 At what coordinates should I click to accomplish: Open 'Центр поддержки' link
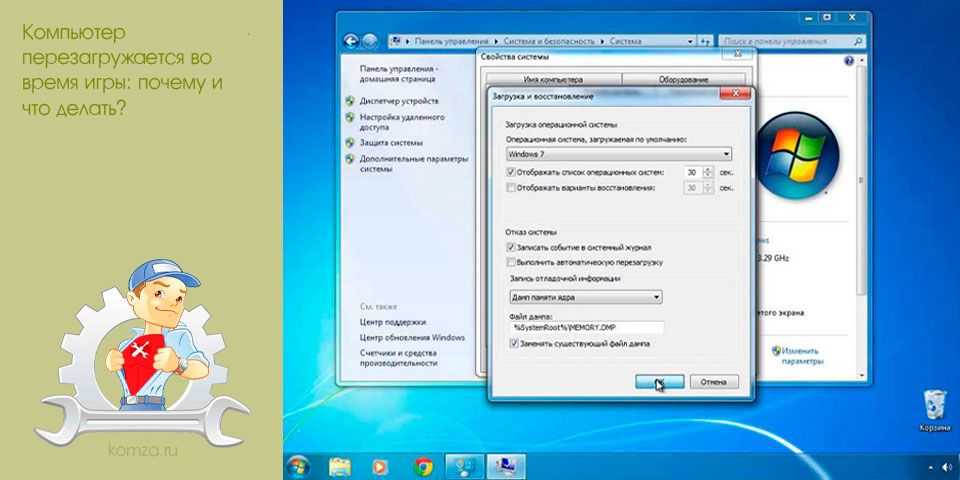(393, 322)
